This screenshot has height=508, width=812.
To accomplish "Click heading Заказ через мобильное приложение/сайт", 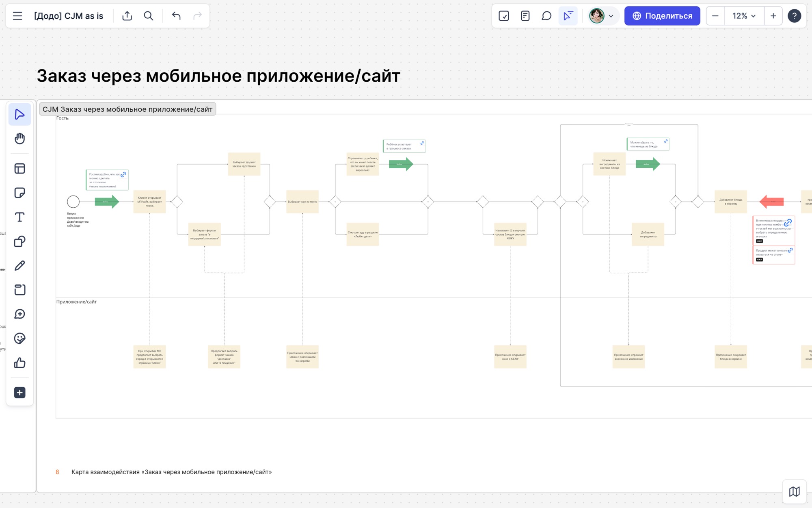I will tap(218, 76).
